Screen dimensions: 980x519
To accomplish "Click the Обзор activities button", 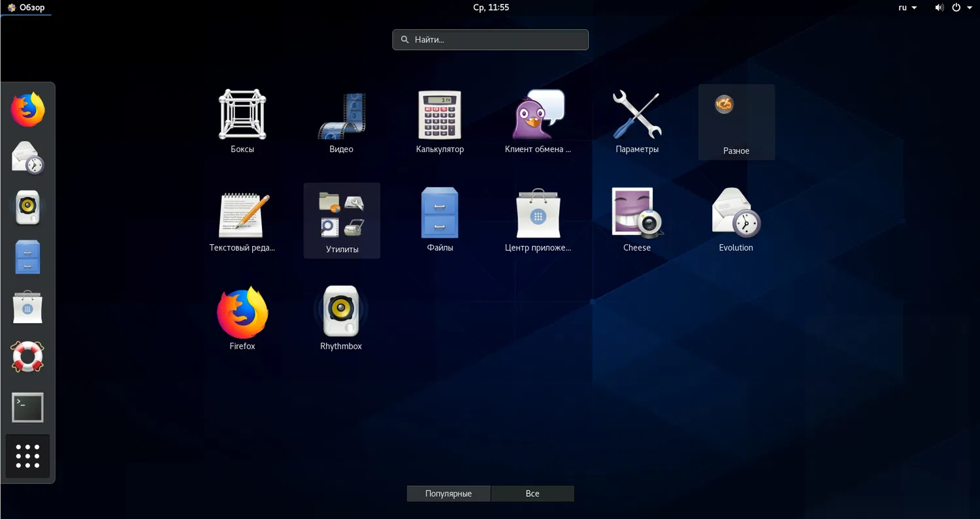I will (26, 7).
